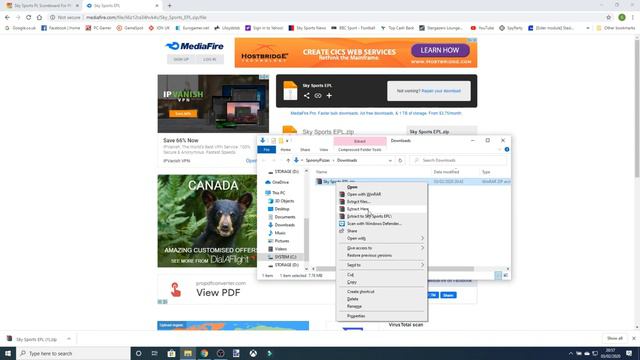The image size is (640, 360).
Task: Open the Share ribbon tab in Explorer
Action: coord(305,150)
